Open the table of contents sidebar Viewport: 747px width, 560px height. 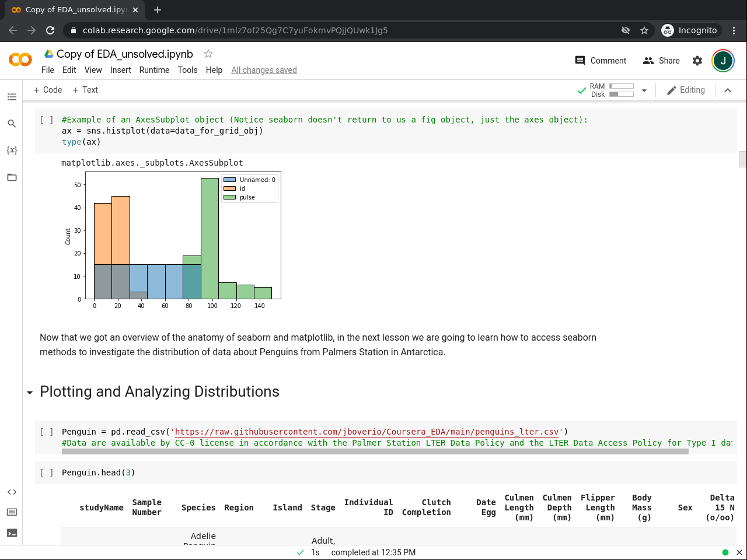12,97
